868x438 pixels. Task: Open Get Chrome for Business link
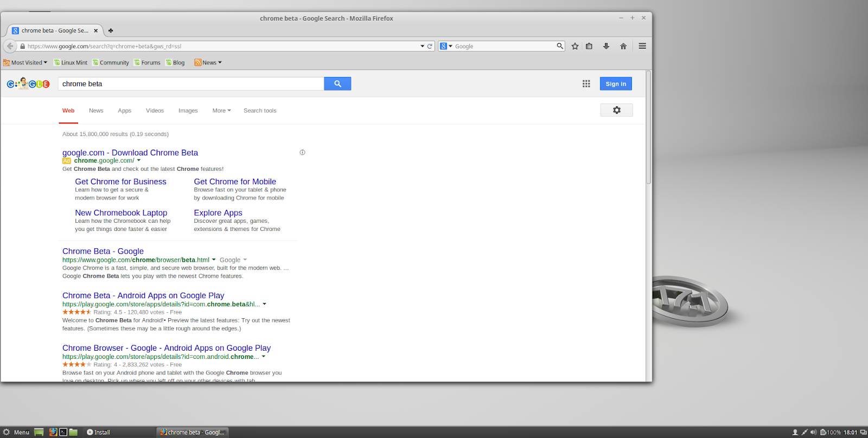[120, 182]
